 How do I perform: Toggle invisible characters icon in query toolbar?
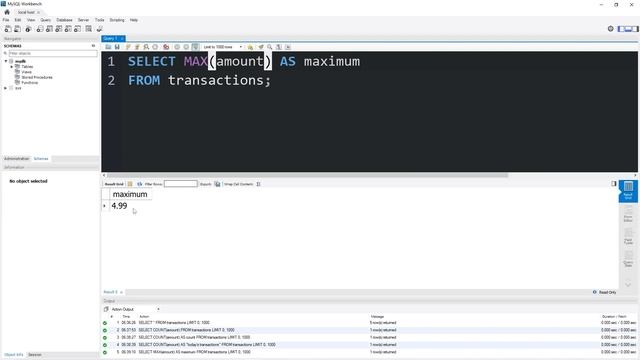click(x=279, y=47)
